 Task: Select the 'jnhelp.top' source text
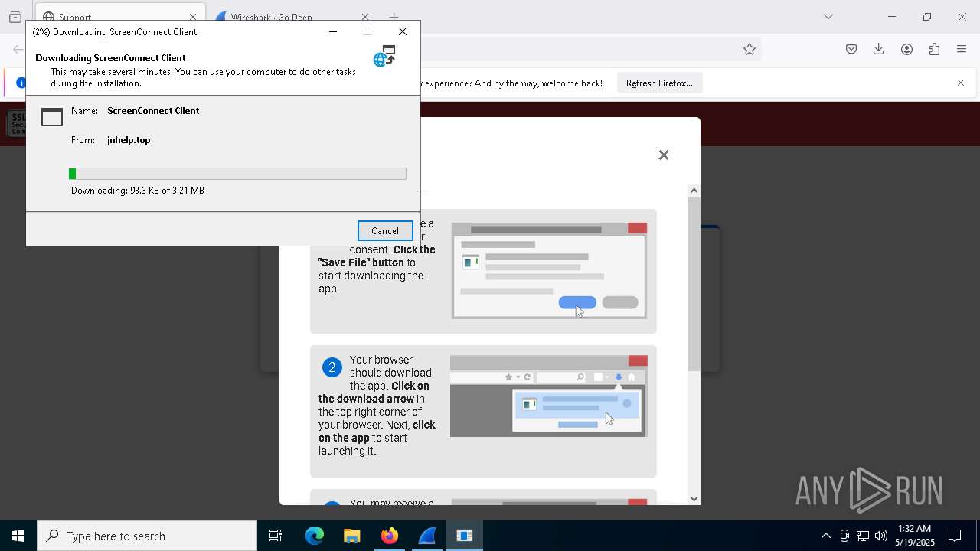(x=129, y=140)
